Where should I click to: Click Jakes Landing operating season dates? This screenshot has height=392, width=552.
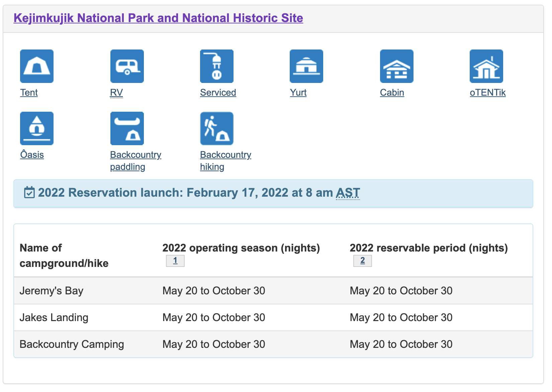214,317
